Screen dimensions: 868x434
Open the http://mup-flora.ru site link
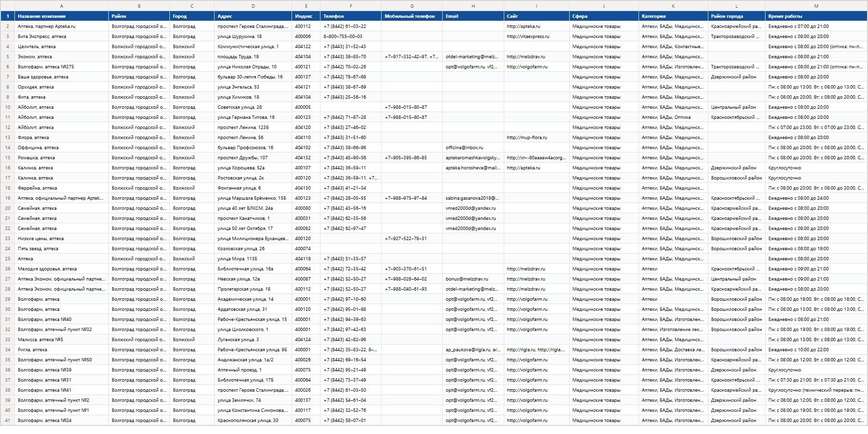click(x=527, y=138)
